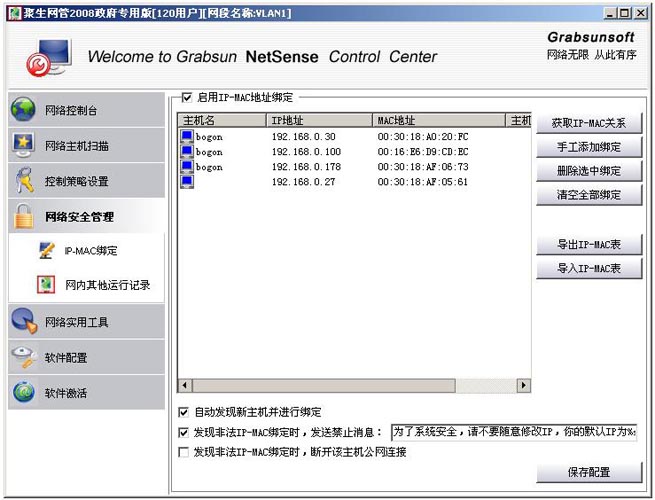This screenshot has height=500, width=655.
Task: Uncheck 发现非法IP-MAC绑定时,发送禁止消息 checkbox
Action: click(x=183, y=432)
